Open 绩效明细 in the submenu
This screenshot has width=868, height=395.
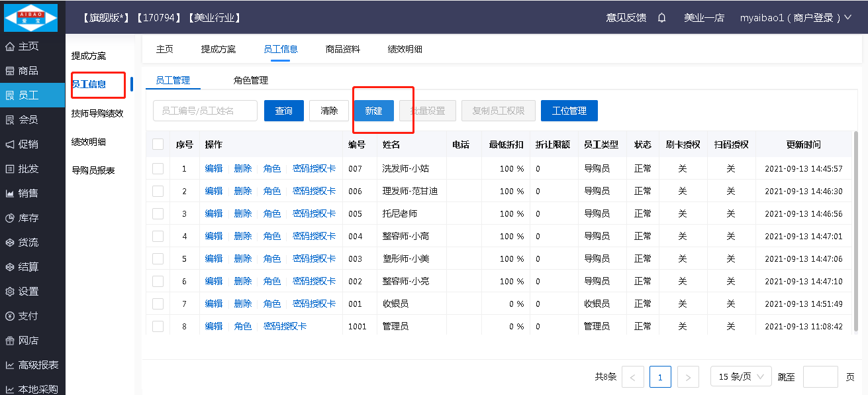[x=89, y=142]
